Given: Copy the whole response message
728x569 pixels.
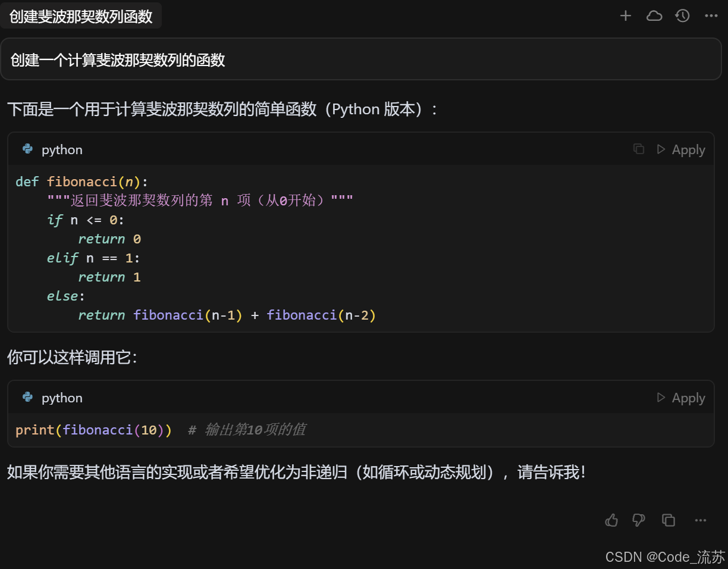Looking at the screenshot, I should point(669,520).
